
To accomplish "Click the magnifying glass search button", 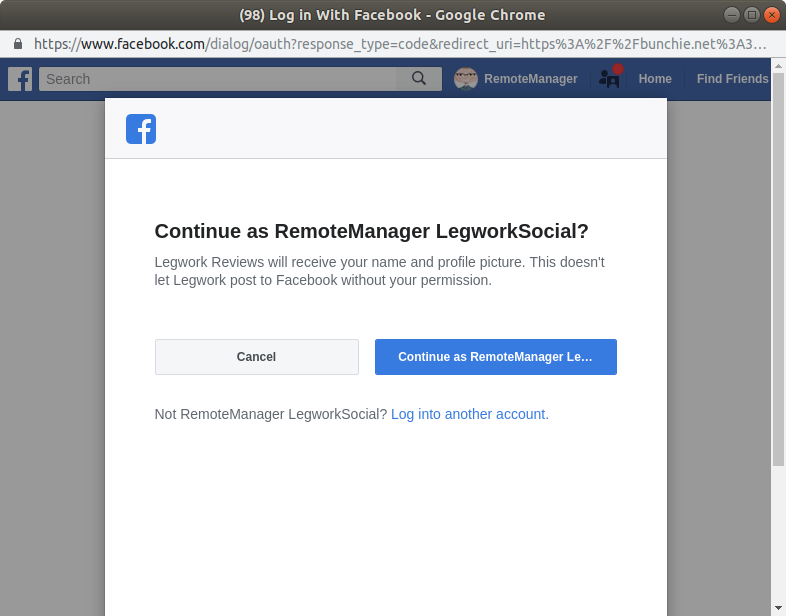I will (419, 79).
